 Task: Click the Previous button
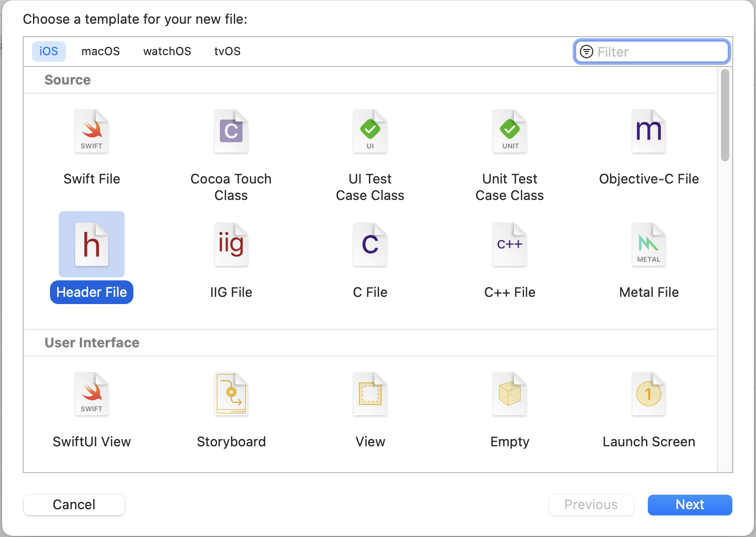(591, 505)
